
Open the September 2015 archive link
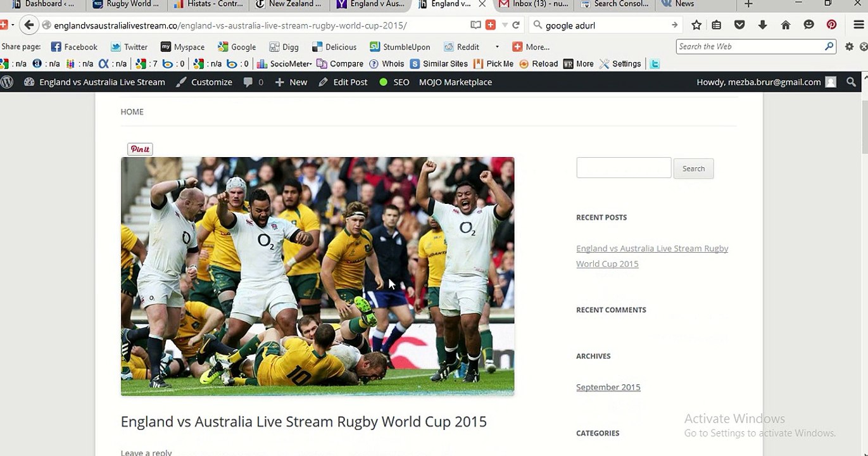608,387
